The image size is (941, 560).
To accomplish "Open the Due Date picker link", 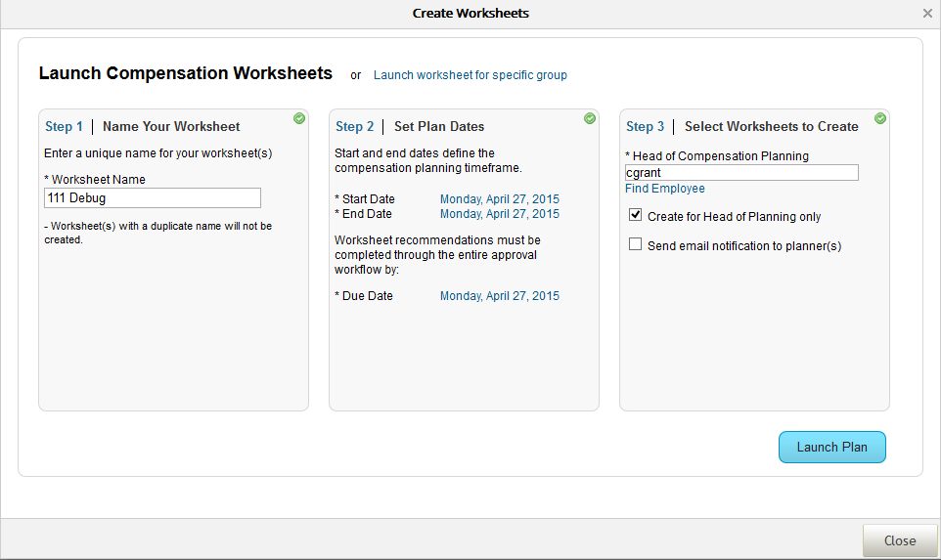I will (499, 296).
